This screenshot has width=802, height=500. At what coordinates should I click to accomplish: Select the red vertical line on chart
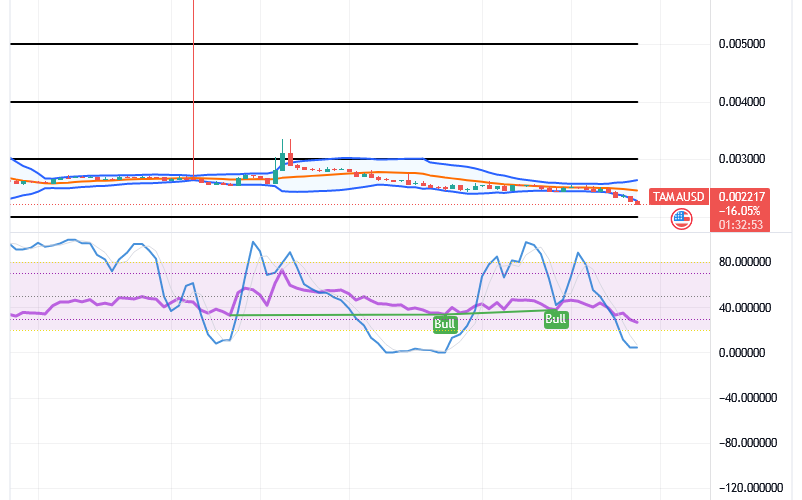pyautogui.click(x=193, y=87)
